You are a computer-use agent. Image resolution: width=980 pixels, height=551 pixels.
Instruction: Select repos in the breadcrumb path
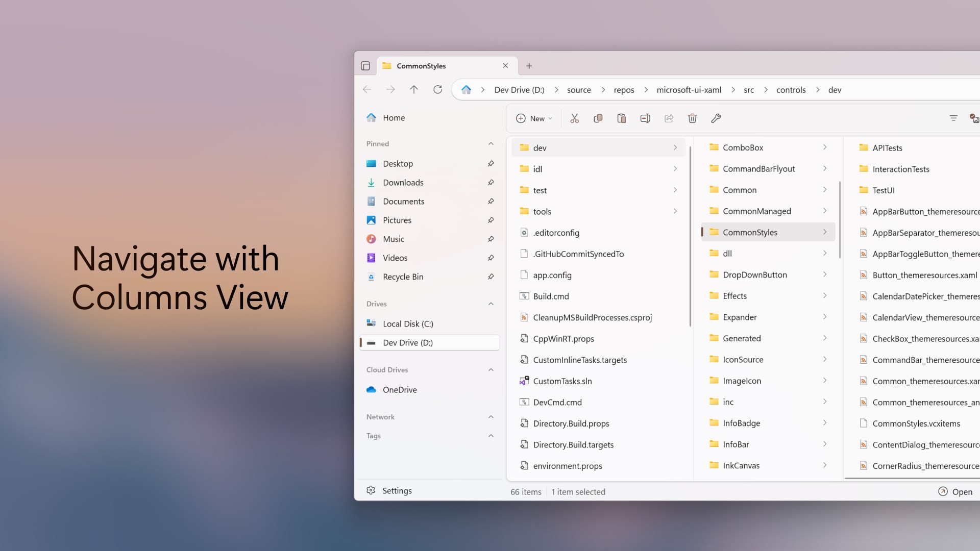(x=624, y=89)
